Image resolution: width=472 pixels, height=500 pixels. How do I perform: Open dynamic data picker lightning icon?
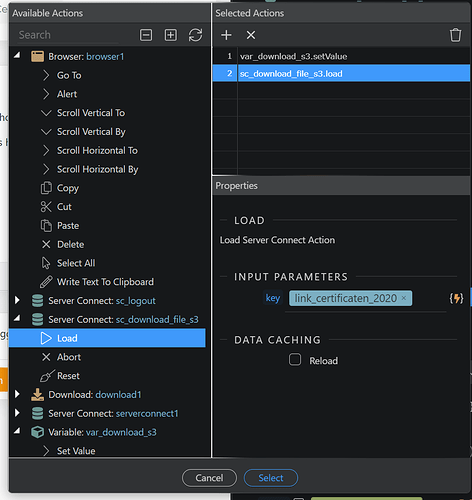456,298
